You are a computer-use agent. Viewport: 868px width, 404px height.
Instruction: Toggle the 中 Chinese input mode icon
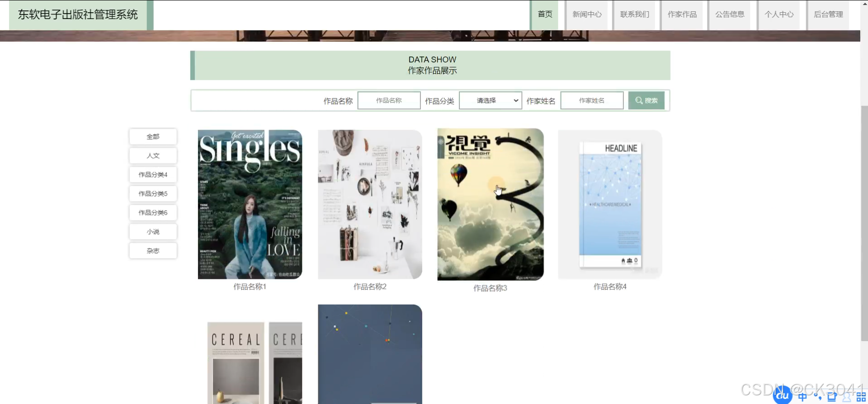[802, 397]
